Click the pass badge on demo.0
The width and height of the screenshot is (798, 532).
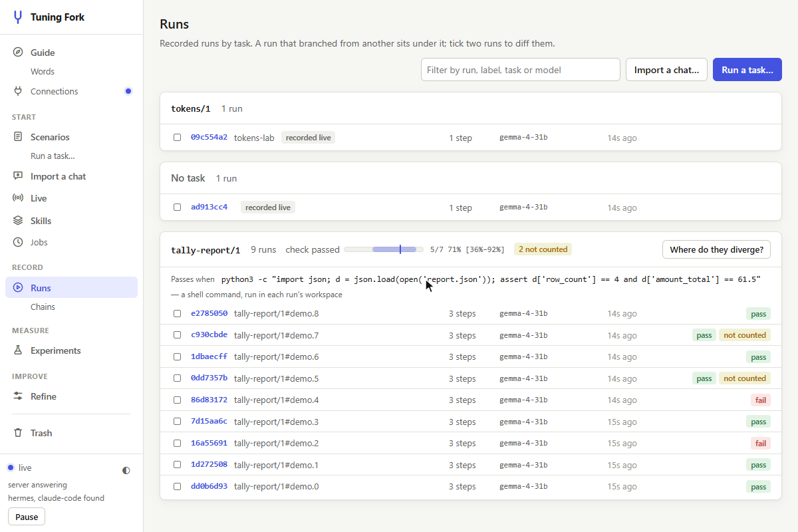coord(758,487)
